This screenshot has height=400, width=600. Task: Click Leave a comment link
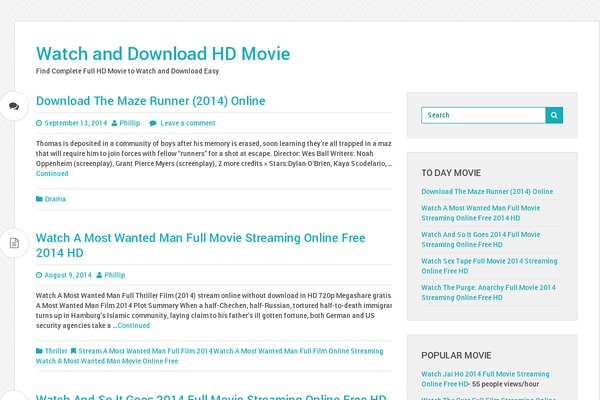click(188, 123)
